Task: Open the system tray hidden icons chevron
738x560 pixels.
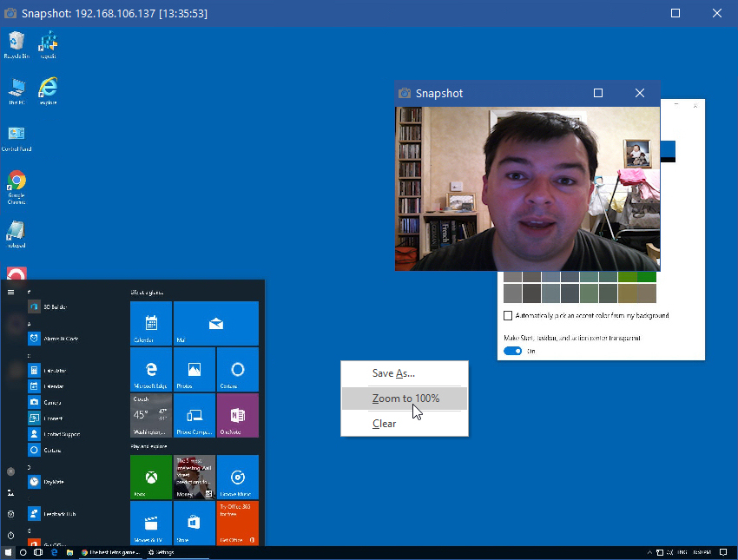Action: (649, 552)
